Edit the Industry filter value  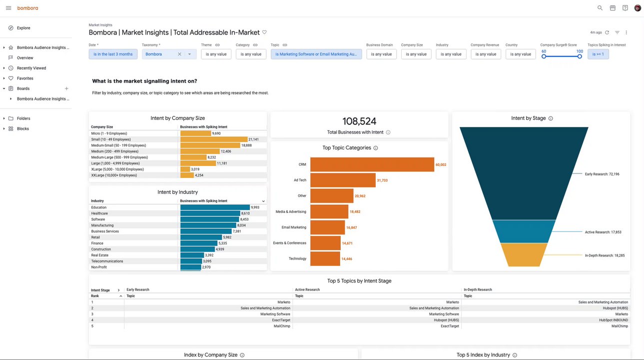451,54
